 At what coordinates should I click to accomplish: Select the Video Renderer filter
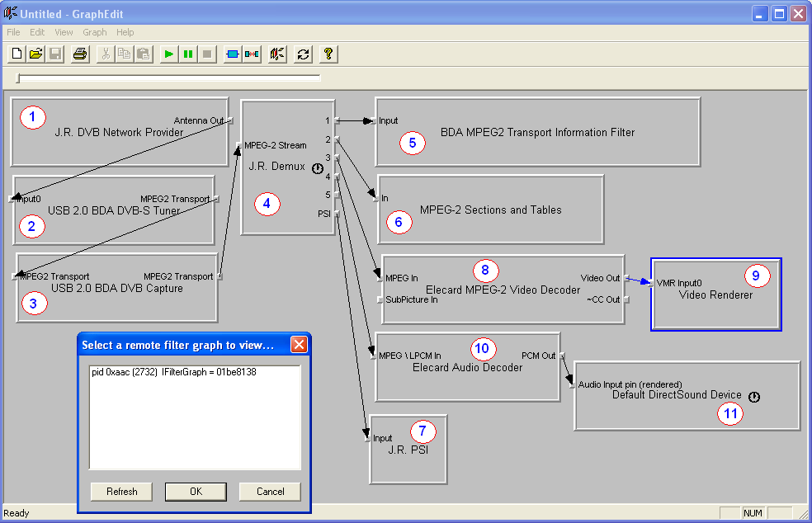[715, 295]
